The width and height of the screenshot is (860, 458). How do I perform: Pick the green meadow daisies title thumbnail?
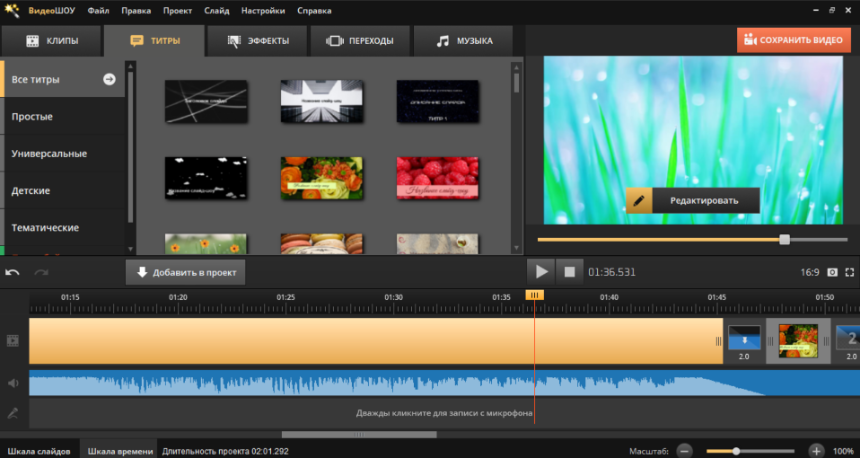pyautogui.click(x=206, y=244)
